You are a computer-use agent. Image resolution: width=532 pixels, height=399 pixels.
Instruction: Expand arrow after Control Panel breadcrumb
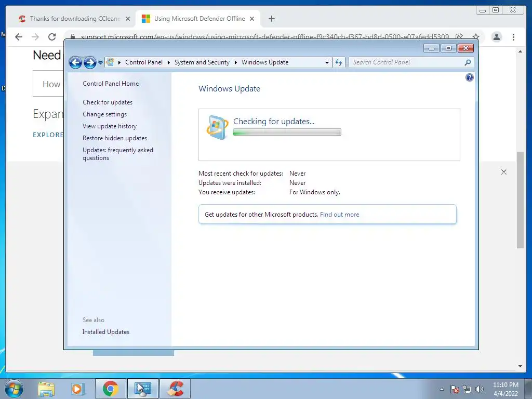(169, 62)
